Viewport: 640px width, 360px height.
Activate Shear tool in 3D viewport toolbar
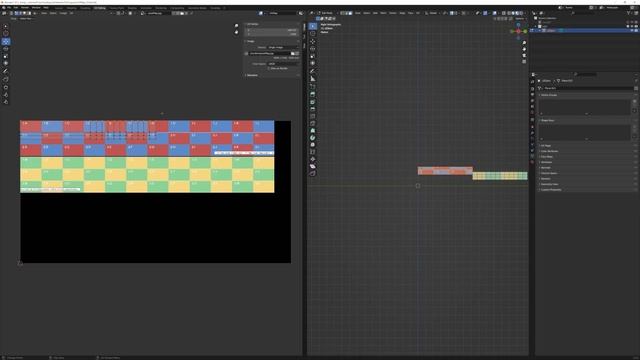click(x=313, y=166)
